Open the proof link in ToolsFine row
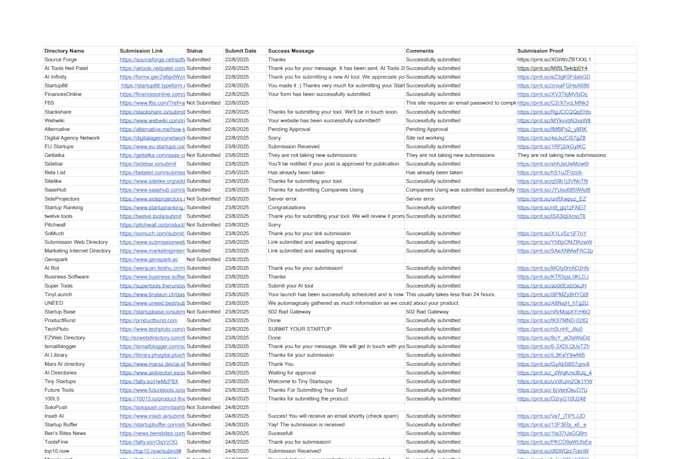The width and height of the screenshot is (680, 459). pos(554,442)
